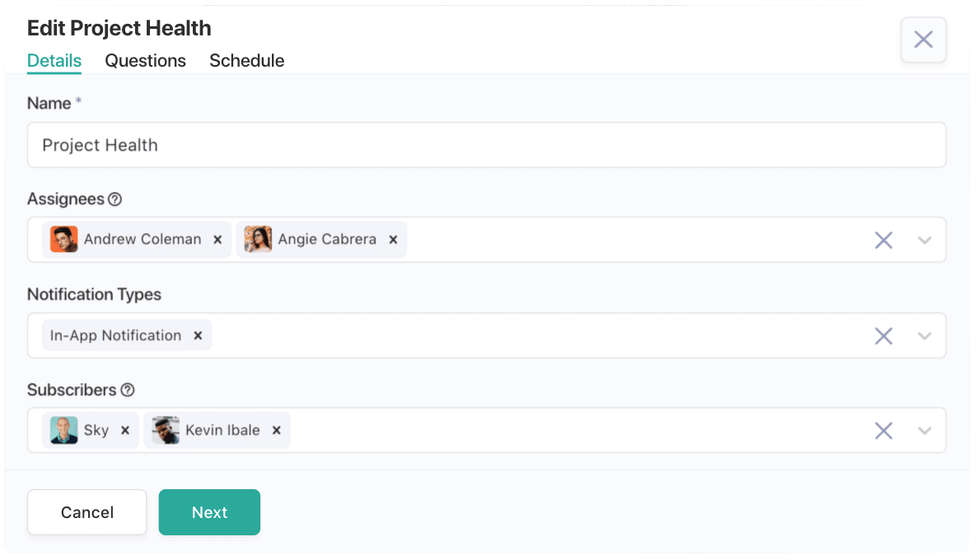
Task: Clear the Notification Types selection
Action: pyautogui.click(x=884, y=335)
